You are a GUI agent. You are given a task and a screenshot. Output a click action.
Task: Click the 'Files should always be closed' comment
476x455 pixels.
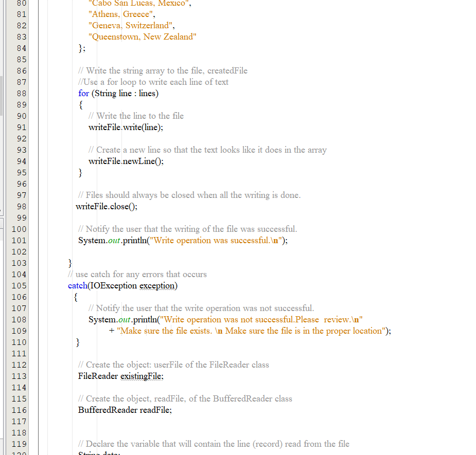coord(189,195)
